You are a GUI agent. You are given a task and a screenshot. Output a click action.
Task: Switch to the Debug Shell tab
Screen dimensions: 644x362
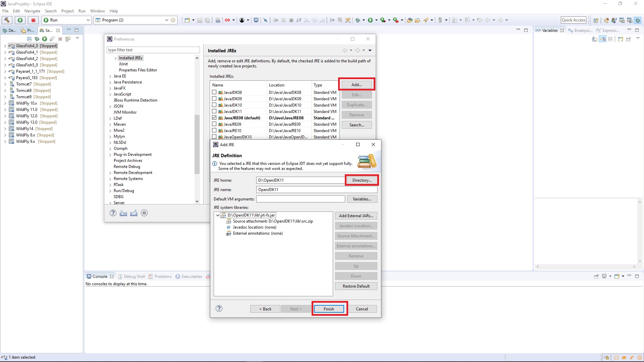click(135, 276)
